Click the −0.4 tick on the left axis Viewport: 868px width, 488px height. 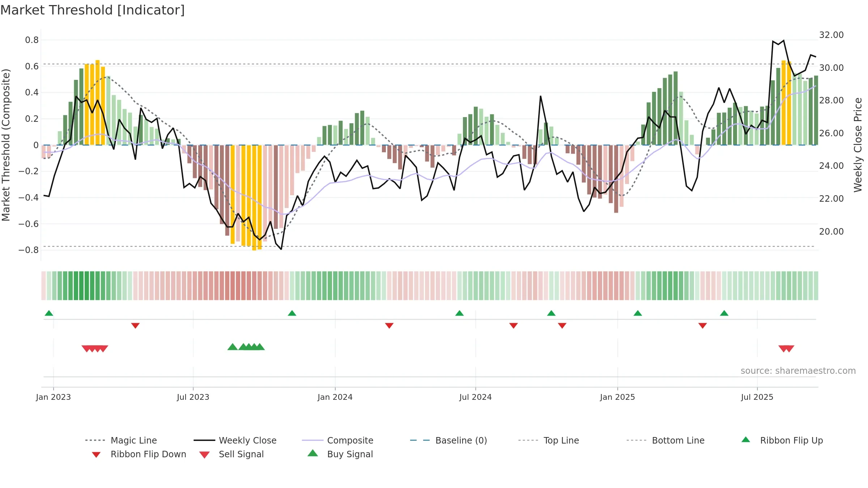point(29,197)
